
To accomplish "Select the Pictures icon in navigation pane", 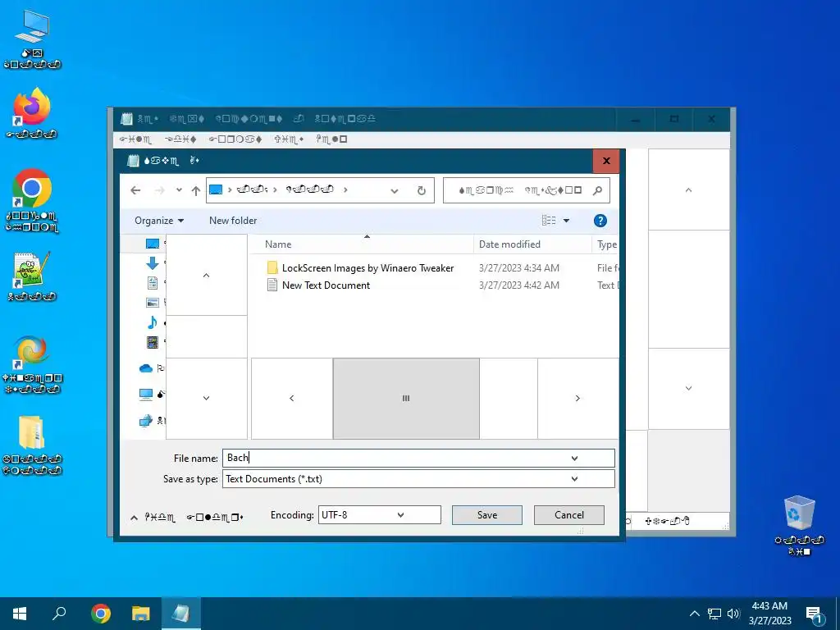I will (x=152, y=303).
